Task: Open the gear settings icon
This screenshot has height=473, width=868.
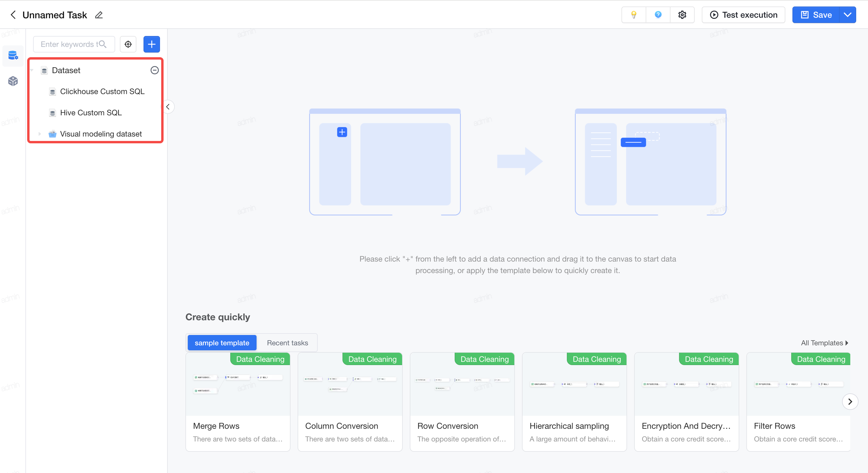Action: point(682,15)
